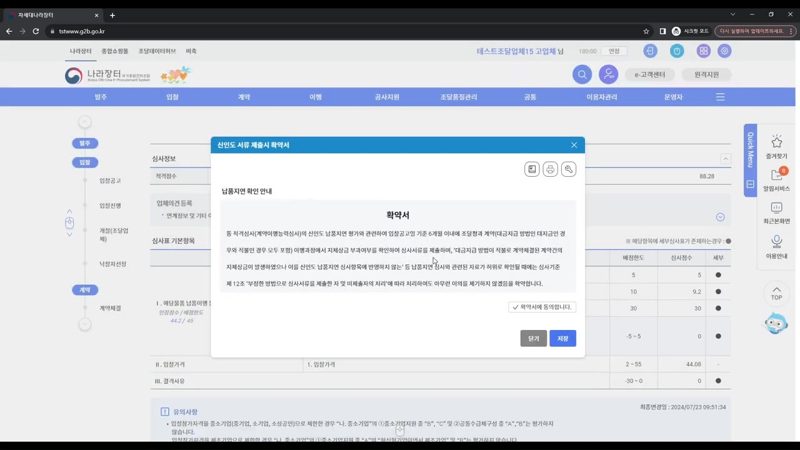Open the 최근본화면 icon in the quick menu
The image size is (800, 450).
click(777, 208)
